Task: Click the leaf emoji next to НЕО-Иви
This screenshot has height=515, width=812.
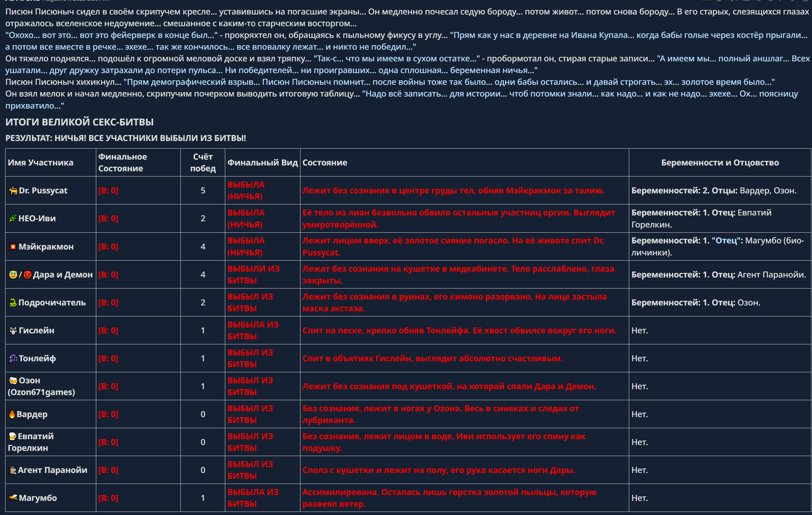Action: coord(13,219)
